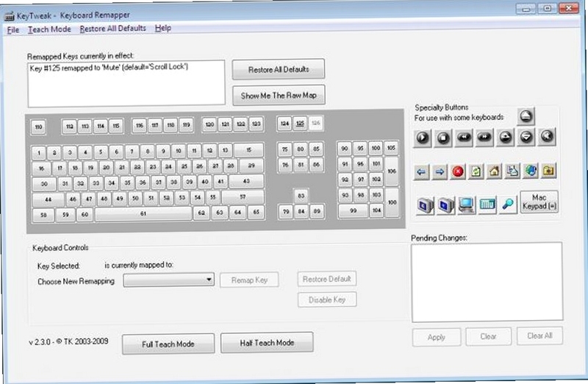The image size is (588, 384).
Task: Select key 123 in the function row
Action: coord(256,124)
